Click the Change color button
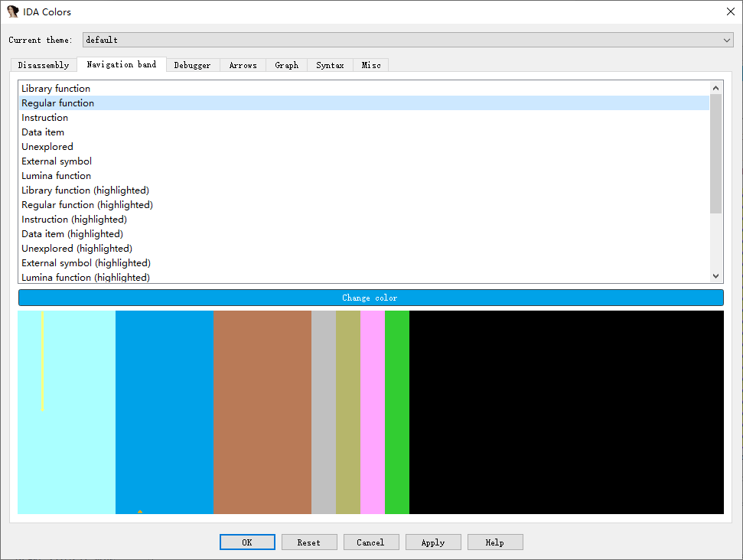Viewport: 743px width, 560px height. tap(370, 298)
